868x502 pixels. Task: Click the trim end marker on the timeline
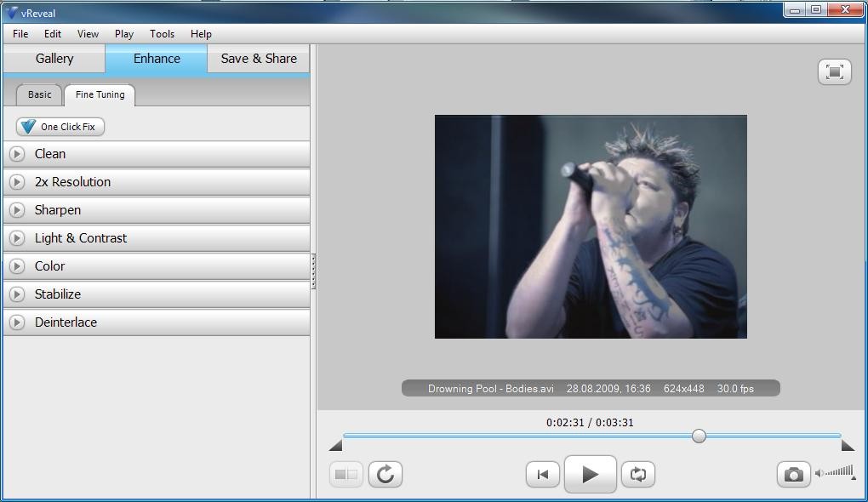pos(848,445)
